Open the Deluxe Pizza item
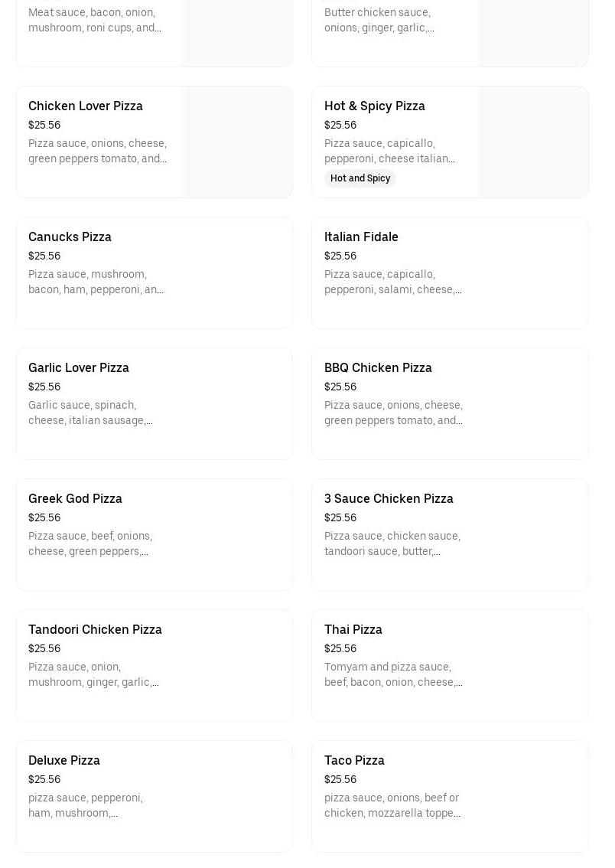 (154, 796)
